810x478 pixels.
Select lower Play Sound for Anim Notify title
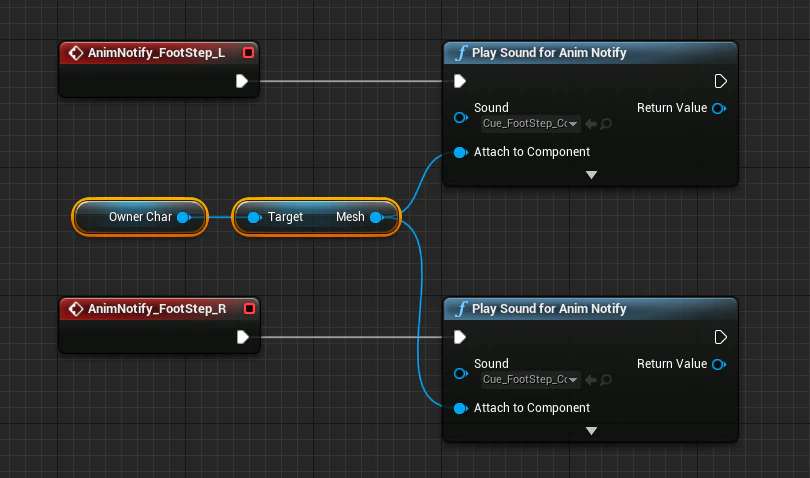pos(549,309)
